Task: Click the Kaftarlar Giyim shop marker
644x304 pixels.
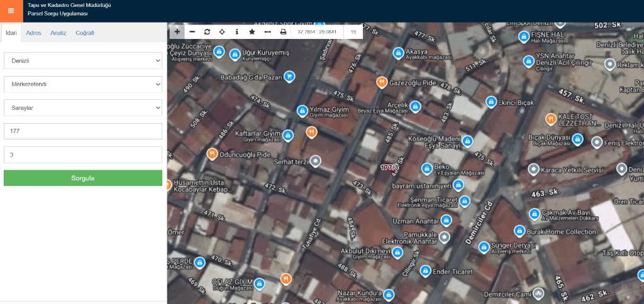Action: [288, 136]
